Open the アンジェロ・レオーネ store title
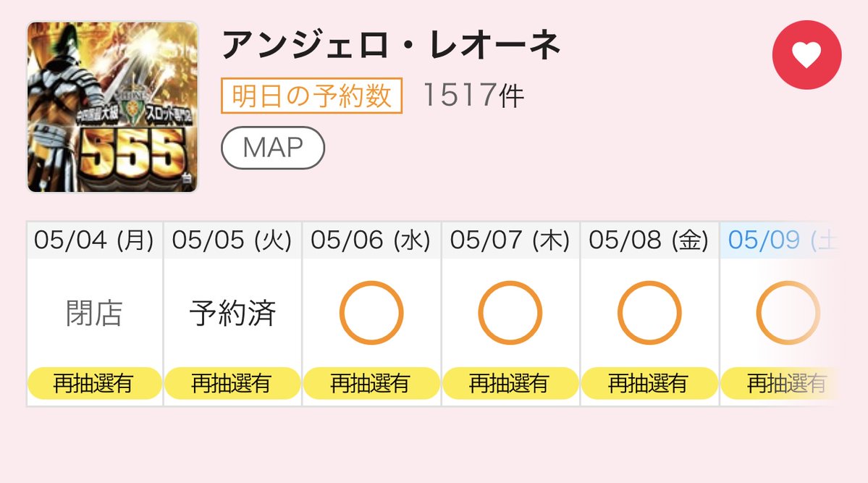Screen dimensions: 868x483 [x=392, y=45]
